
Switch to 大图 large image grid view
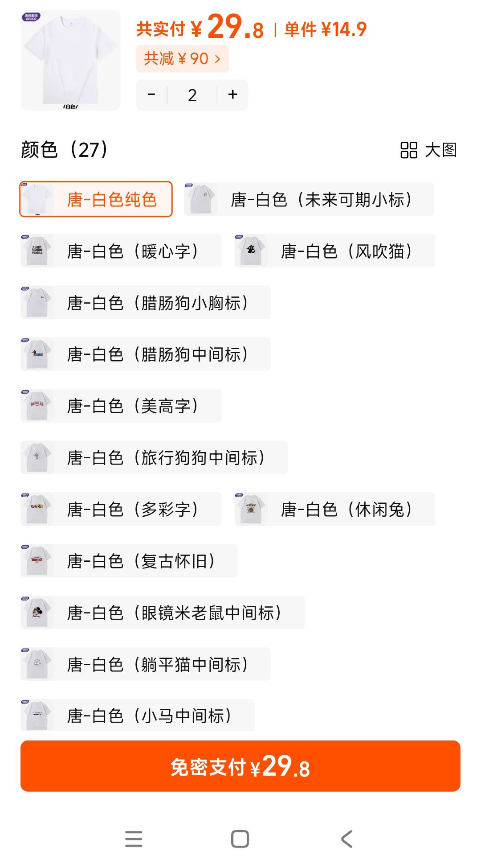point(428,150)
